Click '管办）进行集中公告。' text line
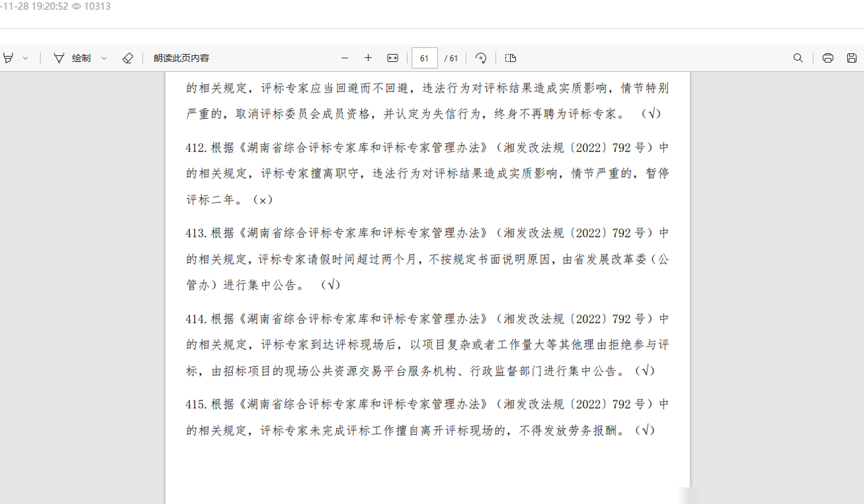Image resolution: width=864 pixels, height=504 pixels. click(245, 285)
